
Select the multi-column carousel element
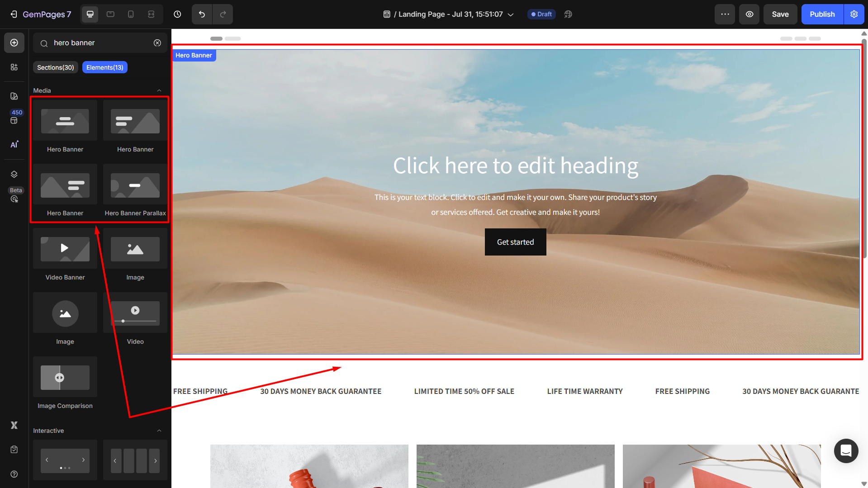135,460
